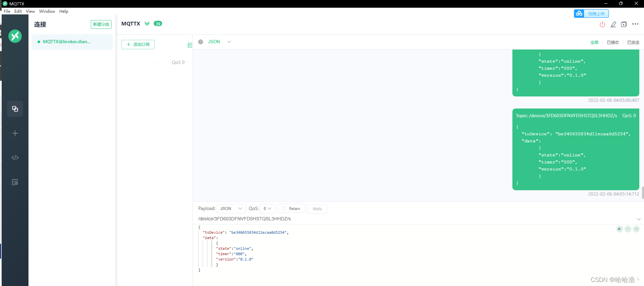This screenshot has width=644, height=286.
Task: Click the 新建分组 new group button
Action: pos(101,24)
